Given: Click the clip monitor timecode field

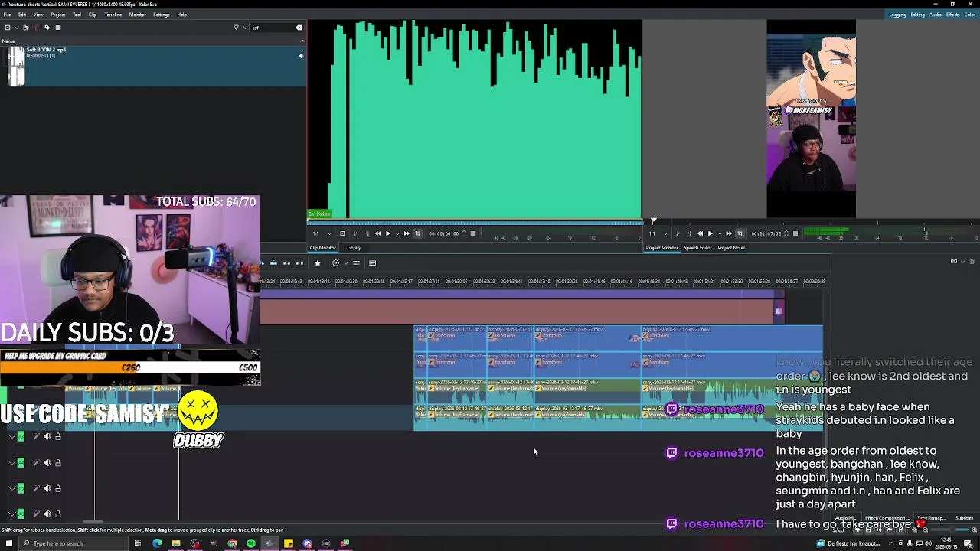Looking at the screenshot, I should (x=444, y=233).
